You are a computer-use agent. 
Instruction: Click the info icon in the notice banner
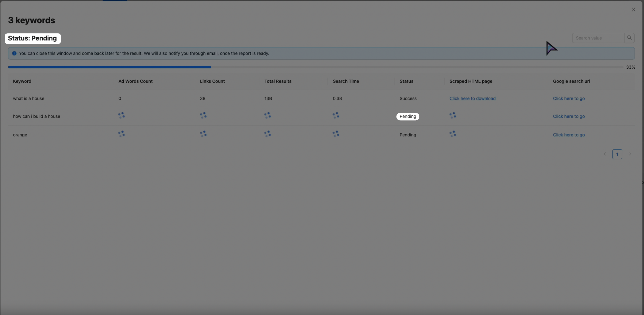click(14, 53)
